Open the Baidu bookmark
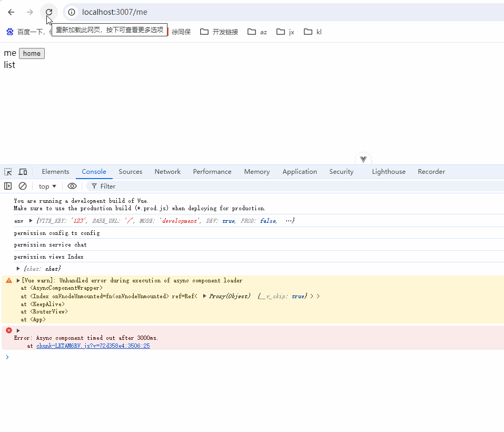This screenshot has height=432, width=504. tap(29, 32)
